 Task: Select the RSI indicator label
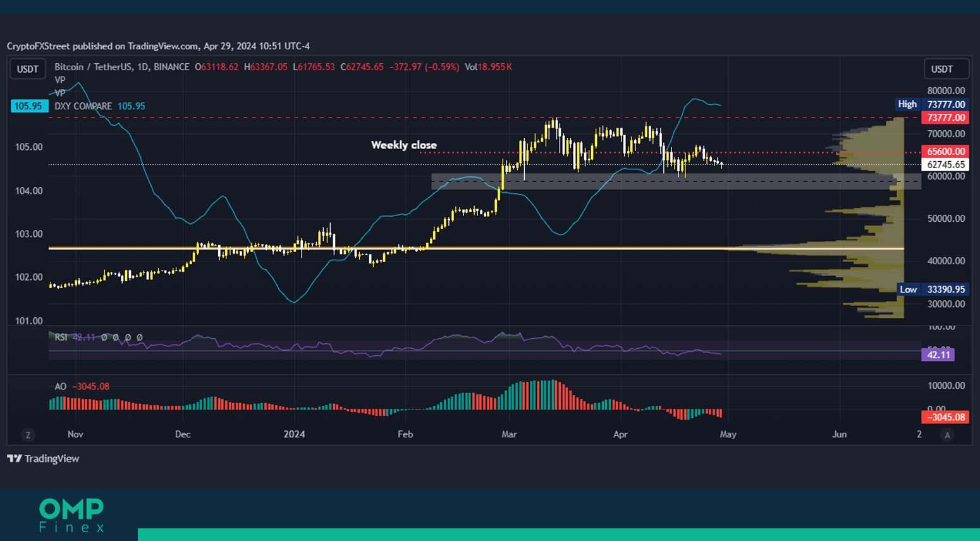coord(61,337)
